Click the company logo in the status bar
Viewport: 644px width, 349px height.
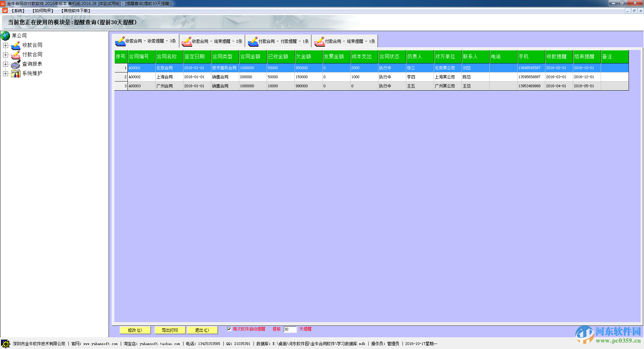[x=6, y=344]
